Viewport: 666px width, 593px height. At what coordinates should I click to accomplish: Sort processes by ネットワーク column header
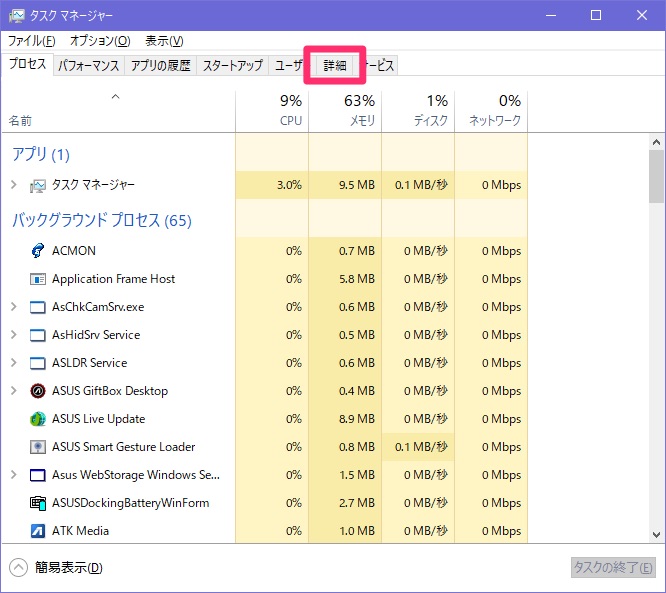pos(491,112)
